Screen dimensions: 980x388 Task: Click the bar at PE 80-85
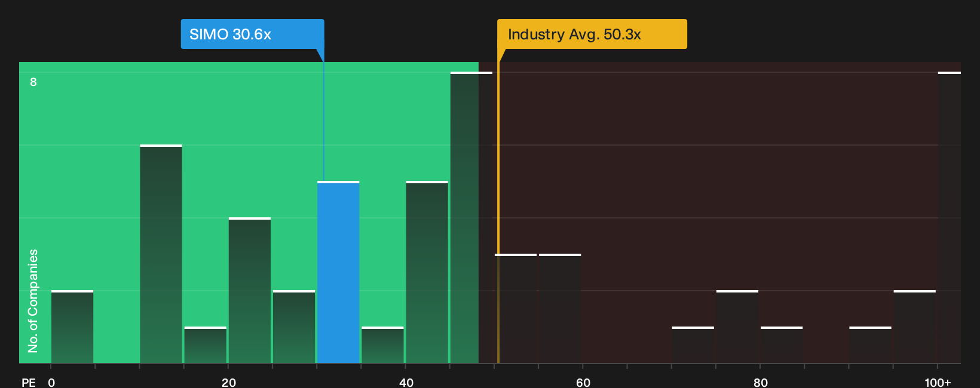[782, 345]
